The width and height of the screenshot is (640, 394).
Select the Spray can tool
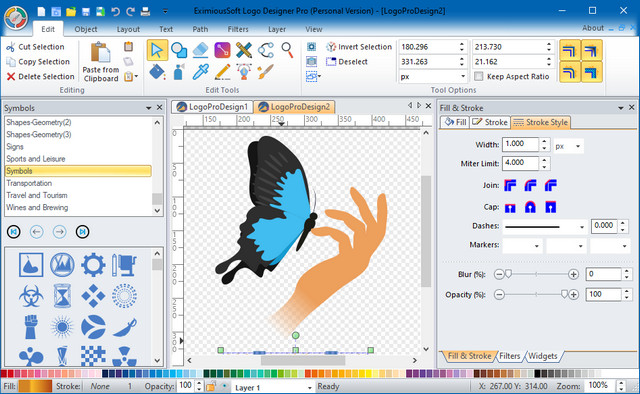click(x=179, y=72)
